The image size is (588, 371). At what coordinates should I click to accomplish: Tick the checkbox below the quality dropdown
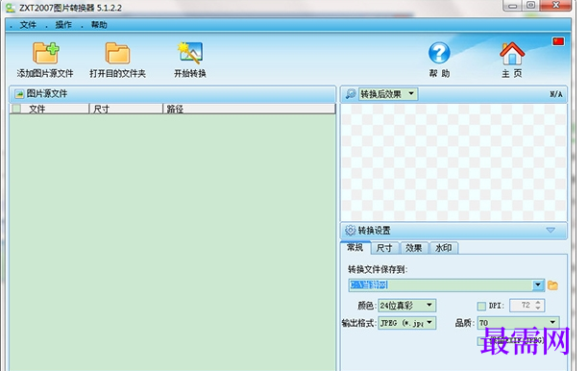tap(481, 340)
